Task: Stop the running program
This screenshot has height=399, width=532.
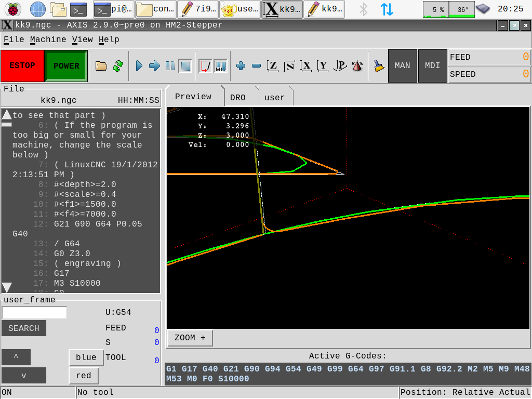Action: pyautogui.click(x=185, y=66)
